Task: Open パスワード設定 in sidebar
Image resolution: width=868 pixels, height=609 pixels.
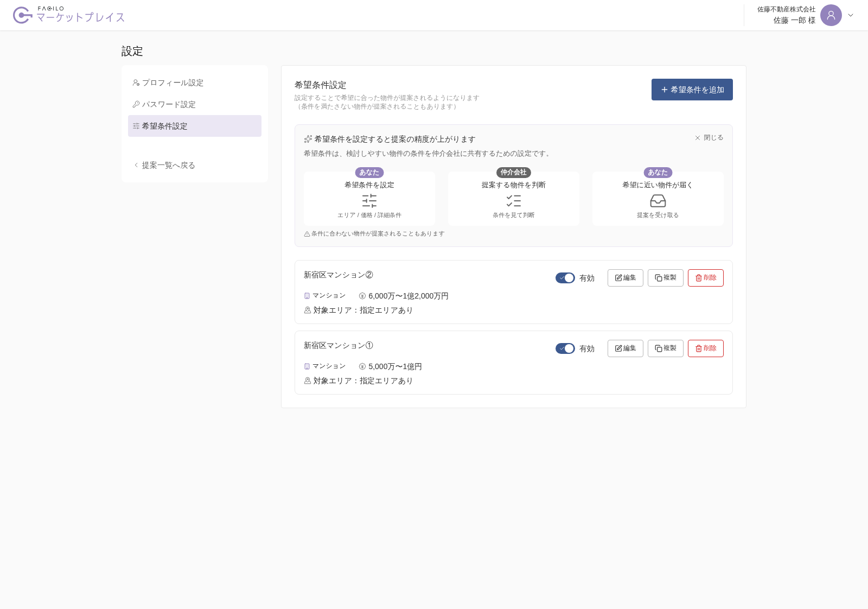Action: [x=195, y=104]
